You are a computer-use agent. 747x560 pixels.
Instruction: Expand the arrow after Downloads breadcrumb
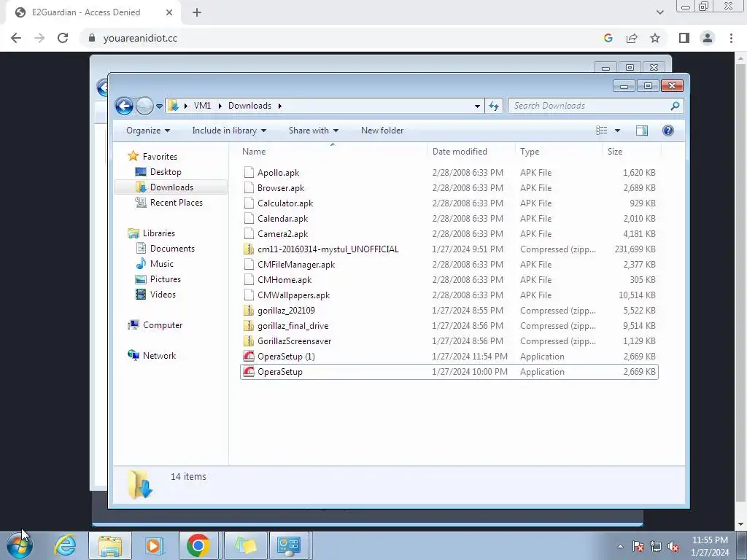tap(280, 106)
